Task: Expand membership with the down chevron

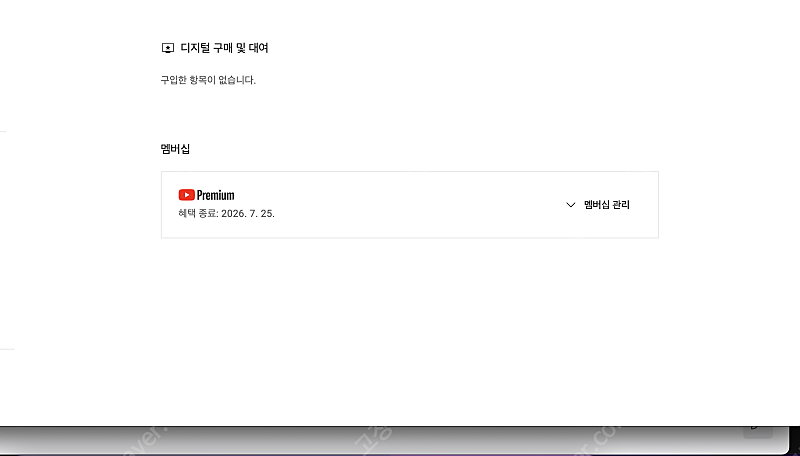Action: click(571, 205)
